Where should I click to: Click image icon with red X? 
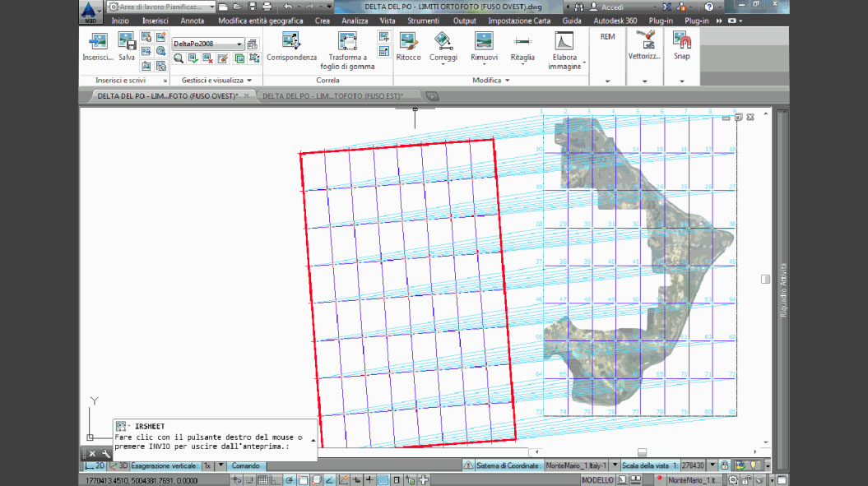click(x=207, y=58)
